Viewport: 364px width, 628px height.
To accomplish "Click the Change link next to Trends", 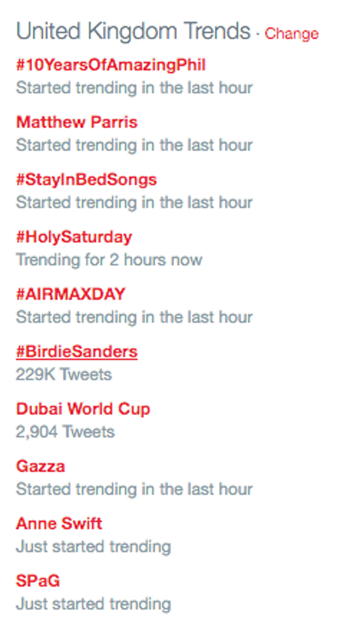I will pos(291,34).
